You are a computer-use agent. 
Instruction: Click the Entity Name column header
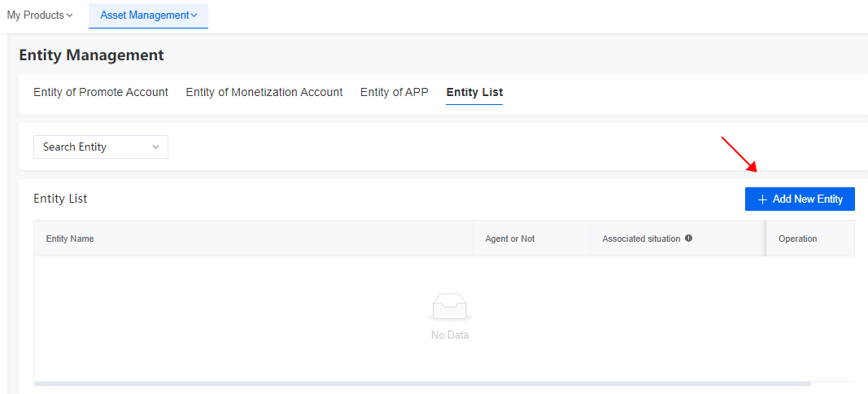tap(70, 239)
